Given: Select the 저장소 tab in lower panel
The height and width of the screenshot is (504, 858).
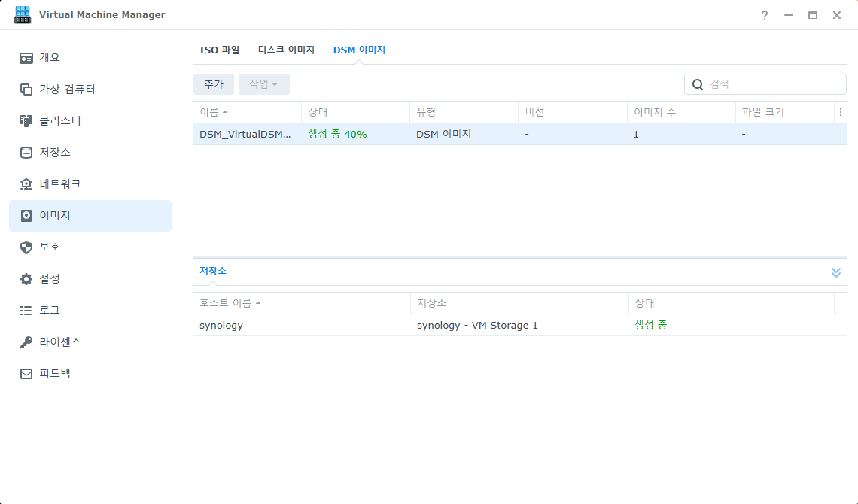Looking at the screenshot, I should click(x=213, y=271).
